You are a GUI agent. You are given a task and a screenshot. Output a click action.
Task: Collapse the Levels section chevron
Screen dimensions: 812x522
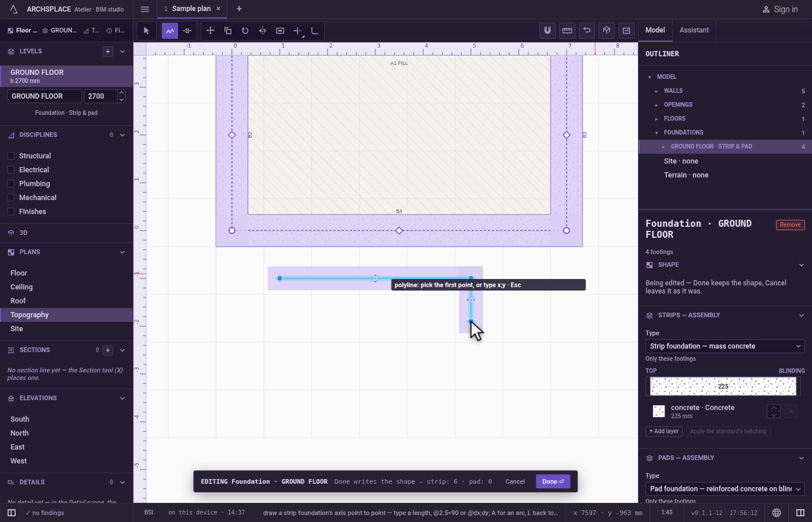click(122, 52)
